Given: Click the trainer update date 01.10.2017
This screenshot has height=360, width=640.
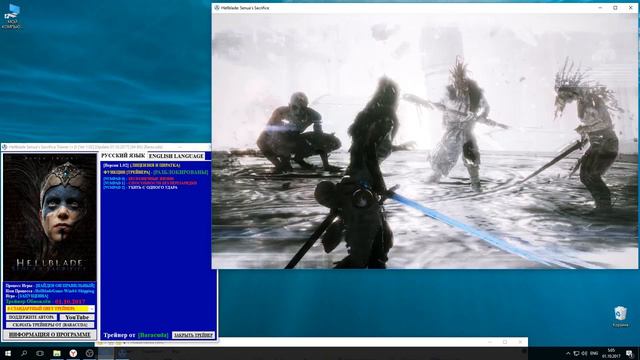Looking at the screenshot, I should 70,301.
